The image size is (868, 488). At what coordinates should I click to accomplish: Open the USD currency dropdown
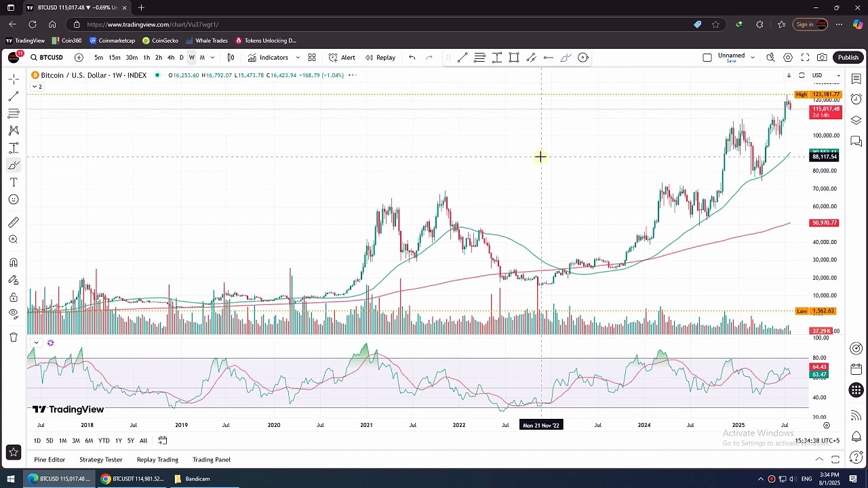[826, 75]
